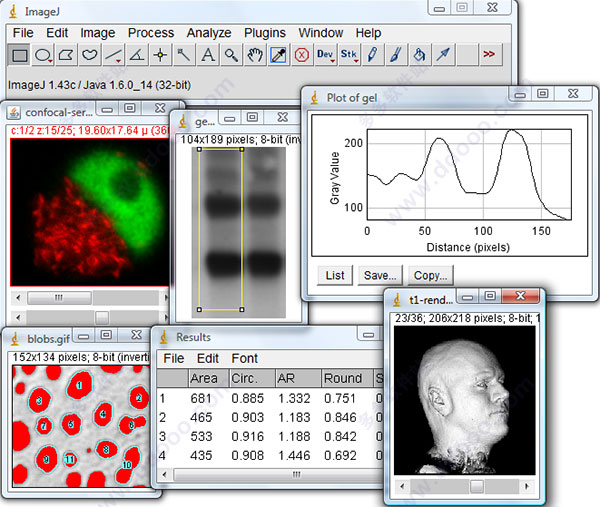Select the Freehand selection tool

90,55
